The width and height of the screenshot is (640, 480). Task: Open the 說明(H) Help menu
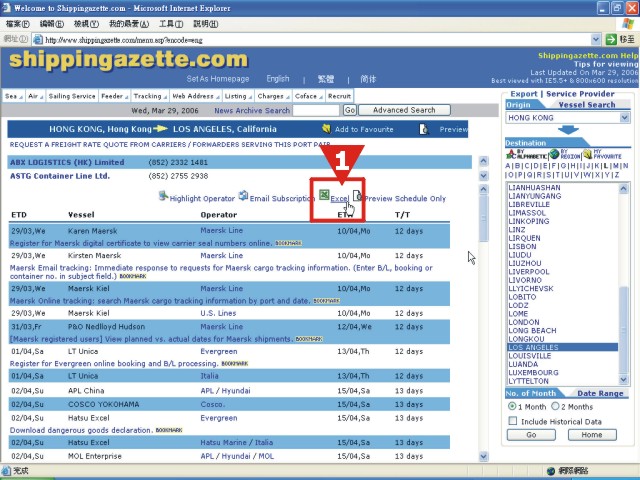coord(205,24)
